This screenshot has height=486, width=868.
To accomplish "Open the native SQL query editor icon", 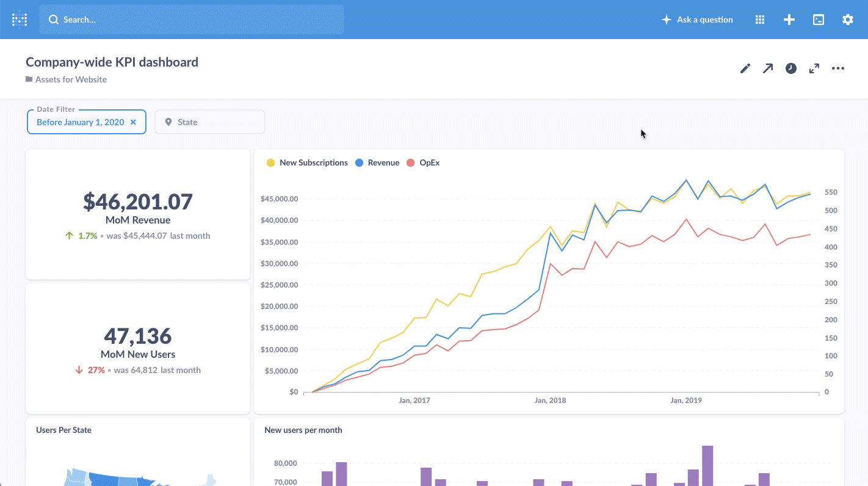I will pos(818,19).
